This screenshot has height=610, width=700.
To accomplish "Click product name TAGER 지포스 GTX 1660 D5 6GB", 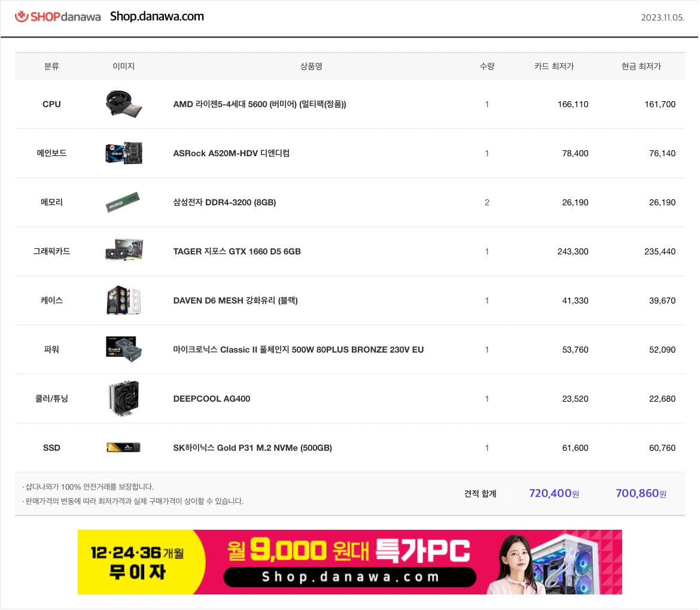I will (237, 252).
